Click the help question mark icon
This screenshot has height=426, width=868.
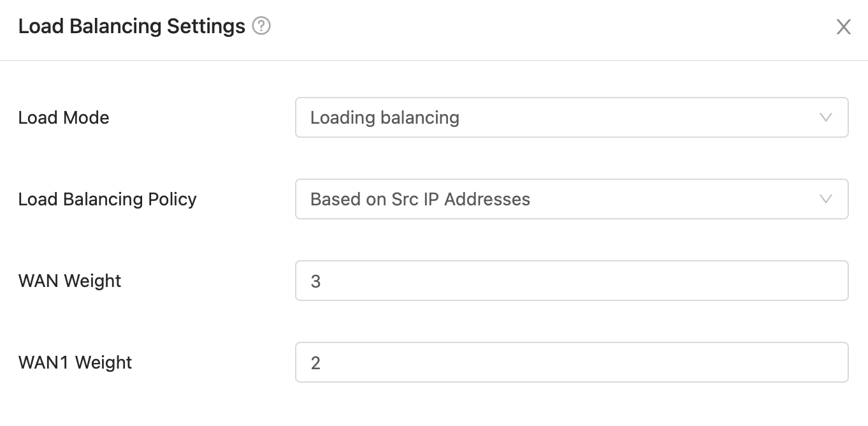[261, 27]
